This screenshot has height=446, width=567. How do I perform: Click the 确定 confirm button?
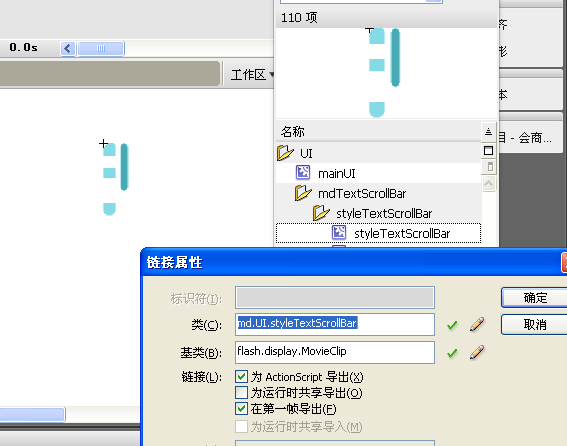534,298
